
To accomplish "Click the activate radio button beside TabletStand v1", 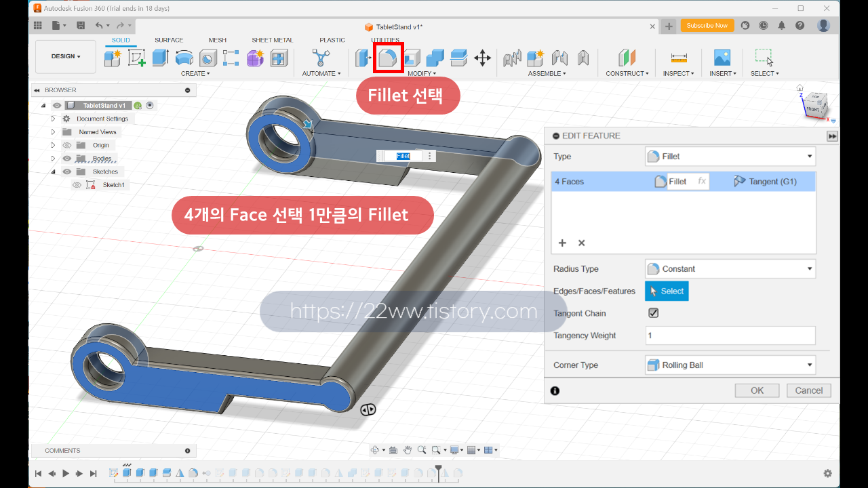I will click(x=150, y=106).
